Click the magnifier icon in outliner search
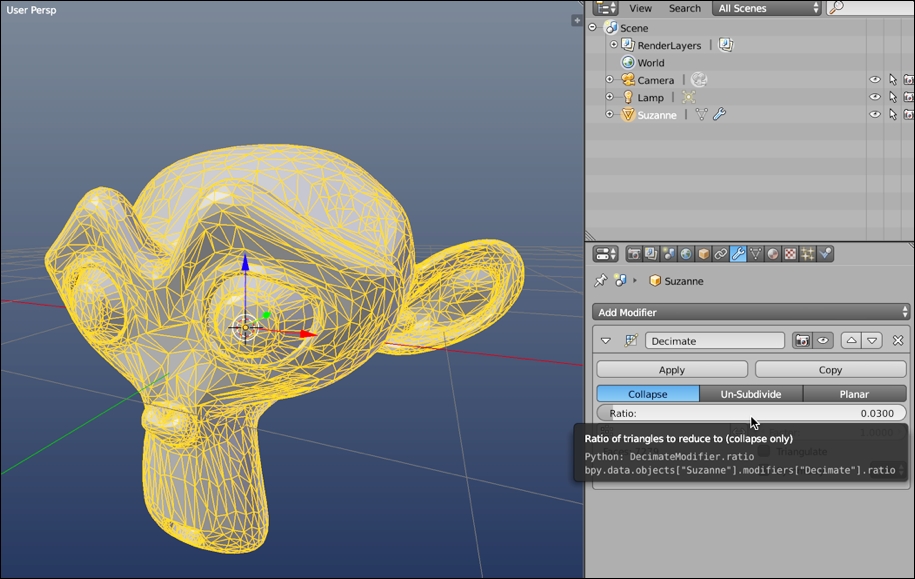 tap(836, 8)
